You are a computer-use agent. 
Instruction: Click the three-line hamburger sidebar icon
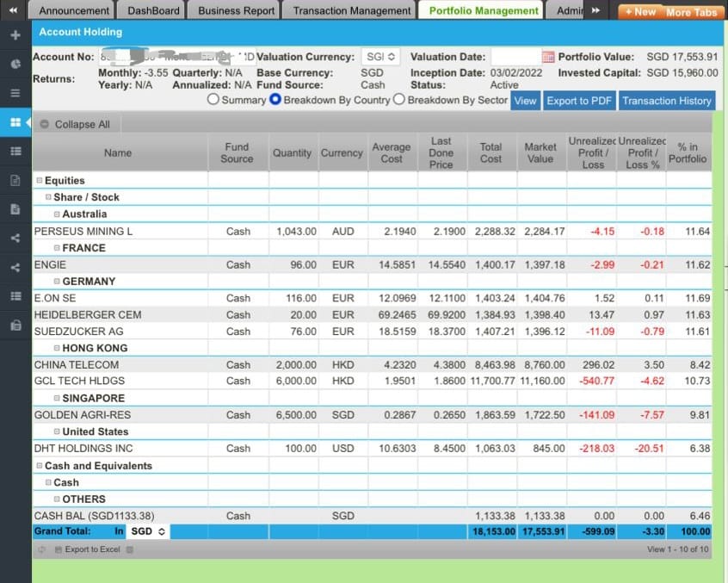pos(15,93)
